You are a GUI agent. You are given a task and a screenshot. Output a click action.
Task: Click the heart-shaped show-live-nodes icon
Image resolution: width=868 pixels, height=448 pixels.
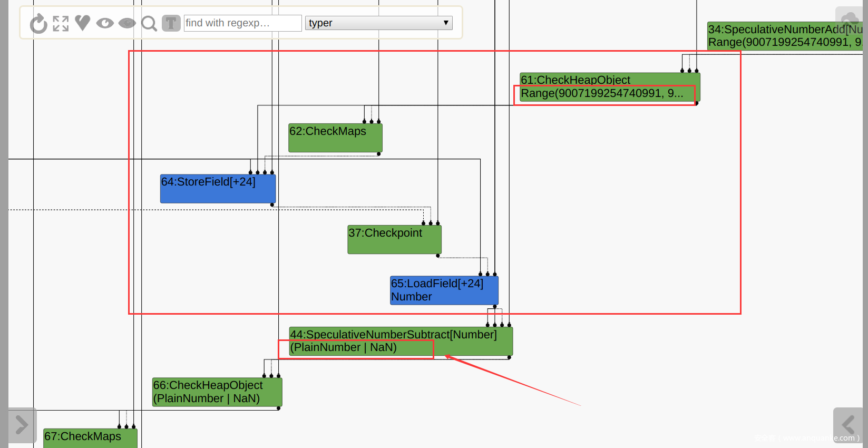coord(83,23)
